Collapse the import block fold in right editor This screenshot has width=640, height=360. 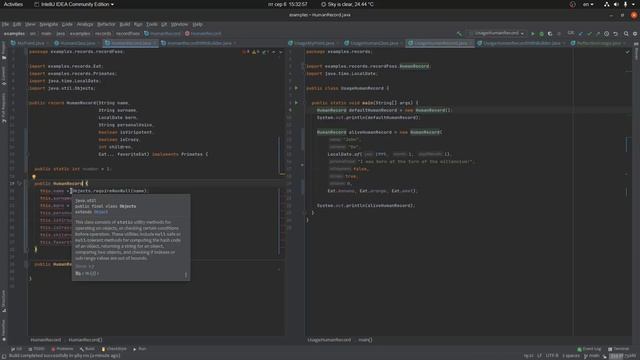pyautogui.click(x=303, y=66)
